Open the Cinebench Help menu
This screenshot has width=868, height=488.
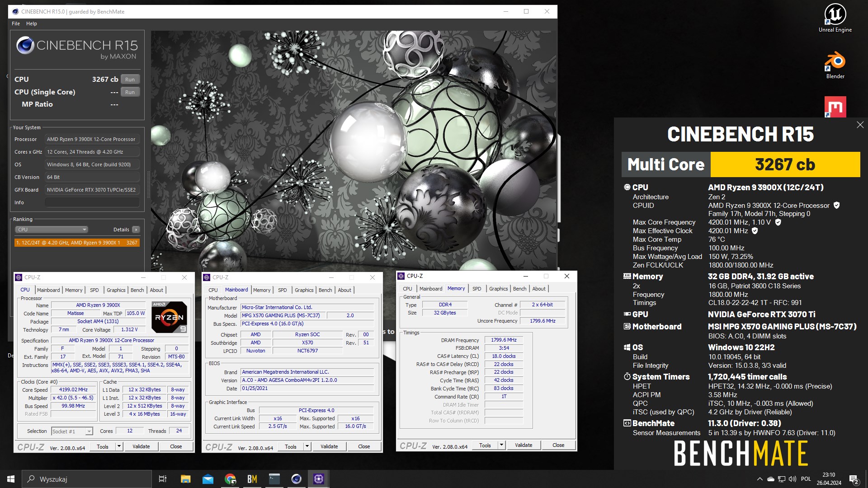click(x=32, y=23)
